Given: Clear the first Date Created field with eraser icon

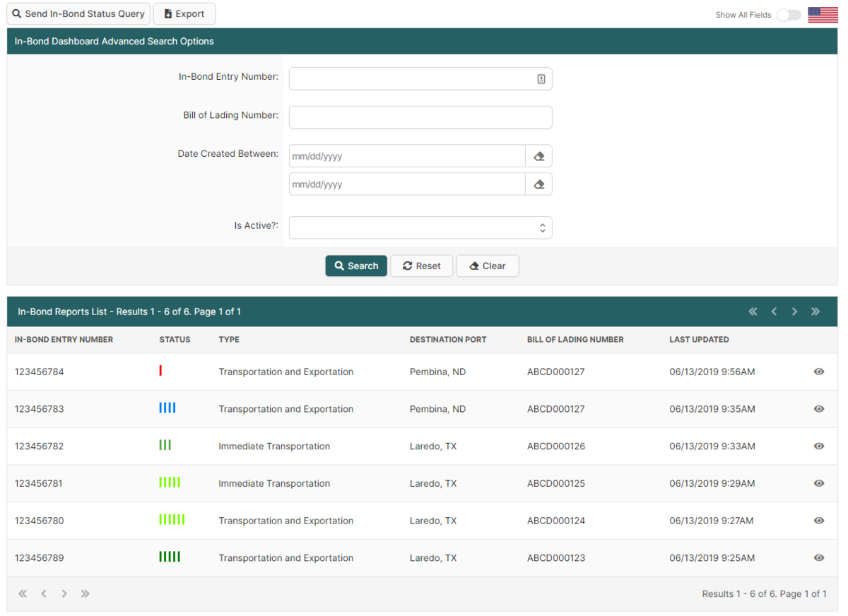Looking at the screenshot, I should click(538, 155).
